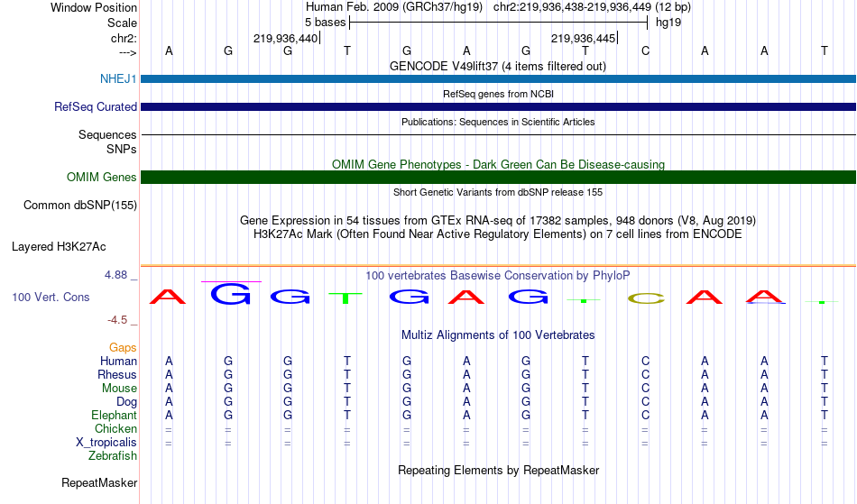857x504 pixels.
Task: Click the yellow C in the conservation logo
Action: click(646, 298)
